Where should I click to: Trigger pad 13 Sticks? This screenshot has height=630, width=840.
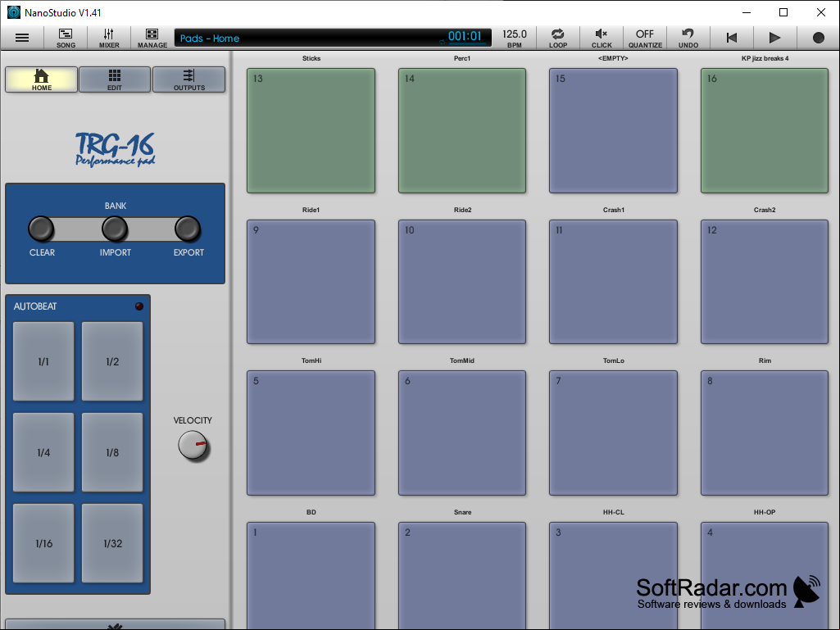tap(311, 130)
